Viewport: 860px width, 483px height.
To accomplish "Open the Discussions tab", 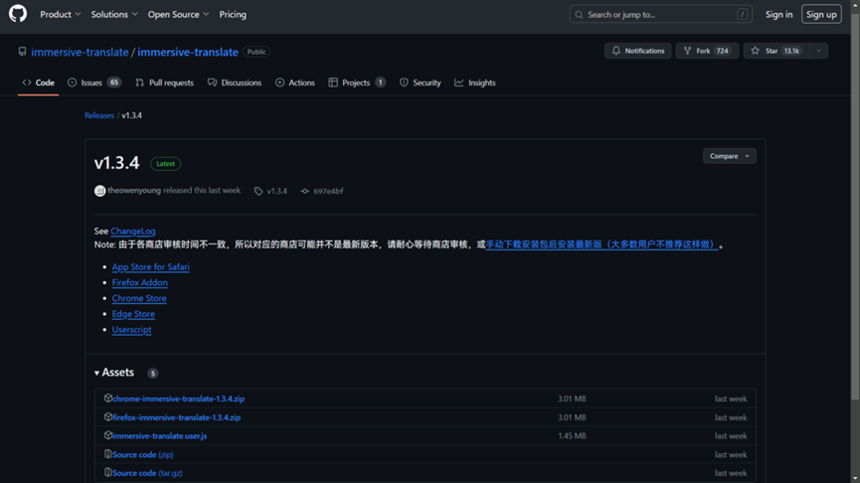I will tap(234, 83).
